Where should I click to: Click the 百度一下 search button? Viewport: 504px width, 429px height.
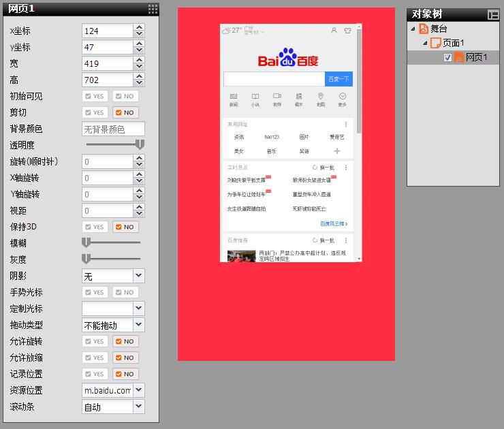click(x=338, y=79)
